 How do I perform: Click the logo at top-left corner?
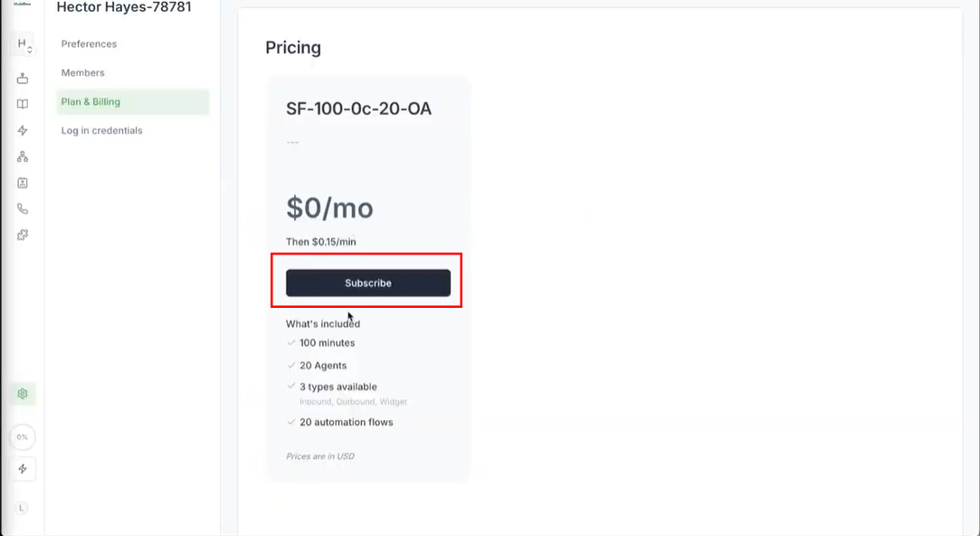coord(22,4)
